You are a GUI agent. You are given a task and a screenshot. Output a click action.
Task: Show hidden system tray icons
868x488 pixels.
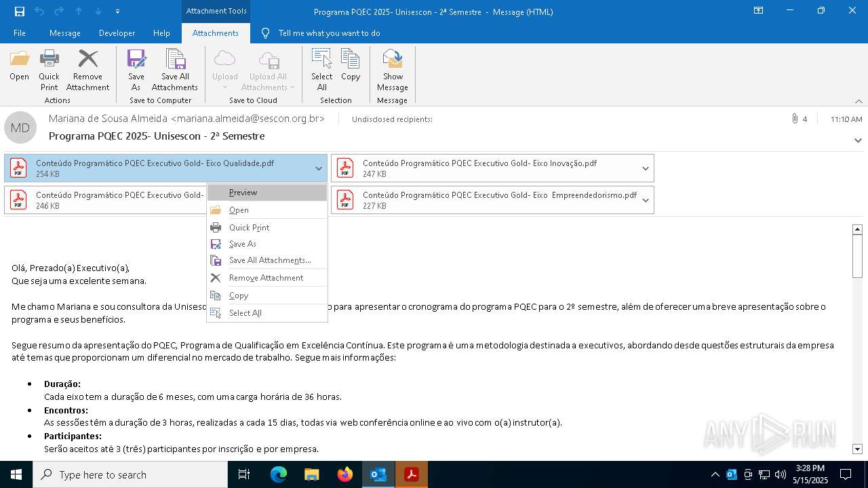pyautogui.click(x=715, y=474)
